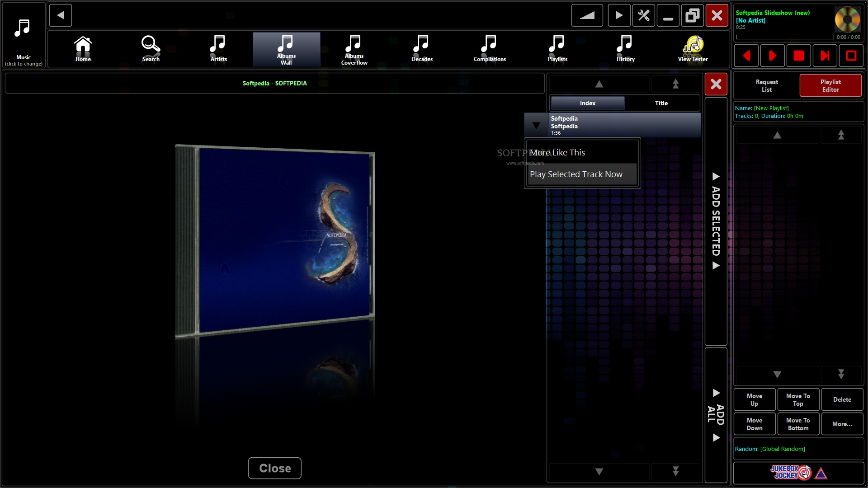The image size is (868, 488).
Task: Close the album view with Close
Action: [x=275, y=468]
